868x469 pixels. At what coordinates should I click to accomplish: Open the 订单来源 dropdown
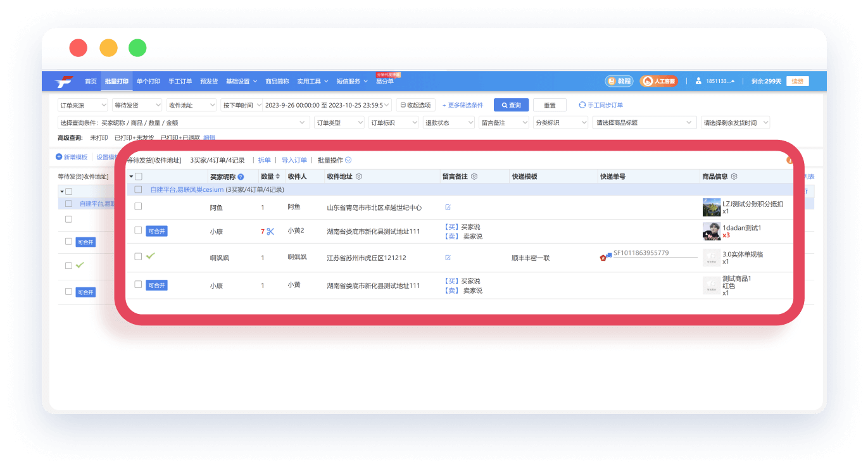point(82,105)
